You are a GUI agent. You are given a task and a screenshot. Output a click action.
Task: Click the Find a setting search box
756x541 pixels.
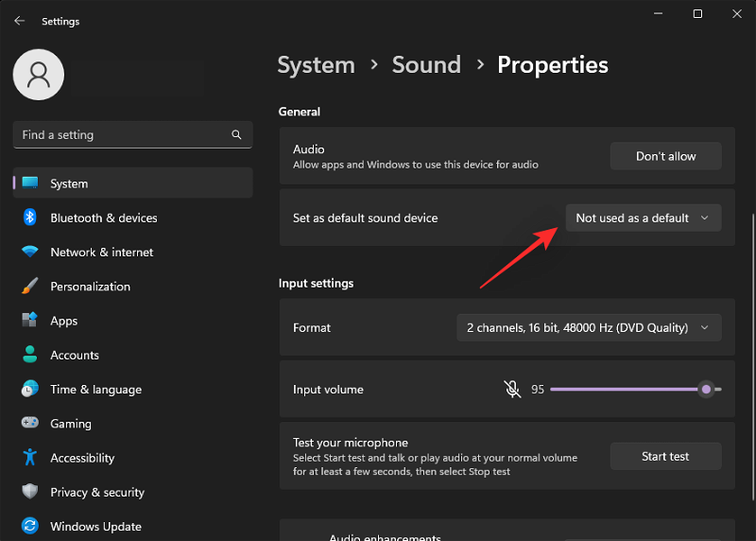[x=123, y=135]
